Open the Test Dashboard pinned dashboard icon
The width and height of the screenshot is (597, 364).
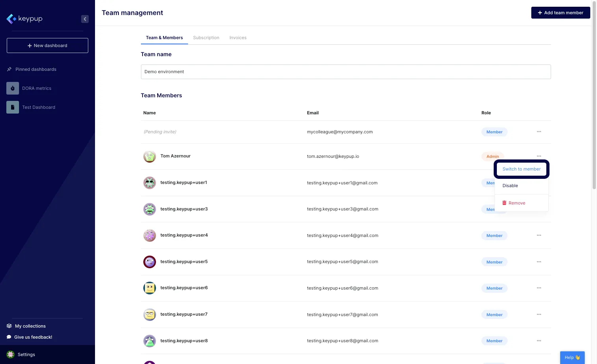point(12,107)
